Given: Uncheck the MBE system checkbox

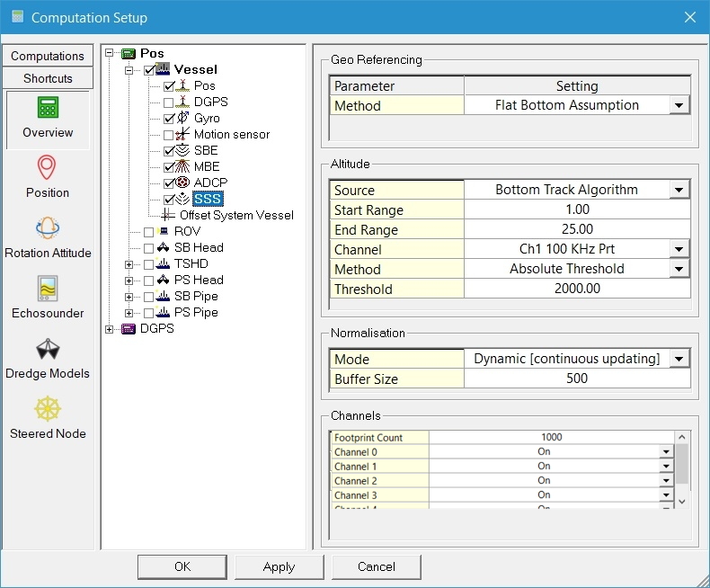Looking at the screenshot, I should [169, 166].
